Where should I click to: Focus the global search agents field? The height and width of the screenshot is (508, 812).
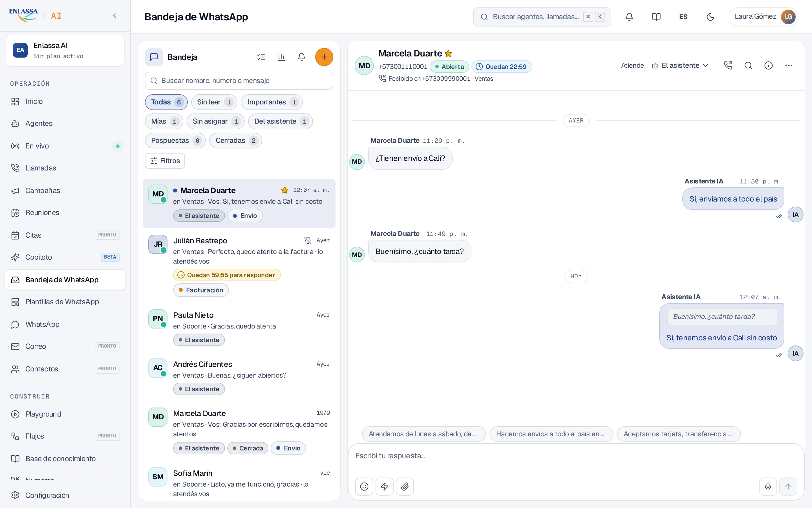[542, 17]
